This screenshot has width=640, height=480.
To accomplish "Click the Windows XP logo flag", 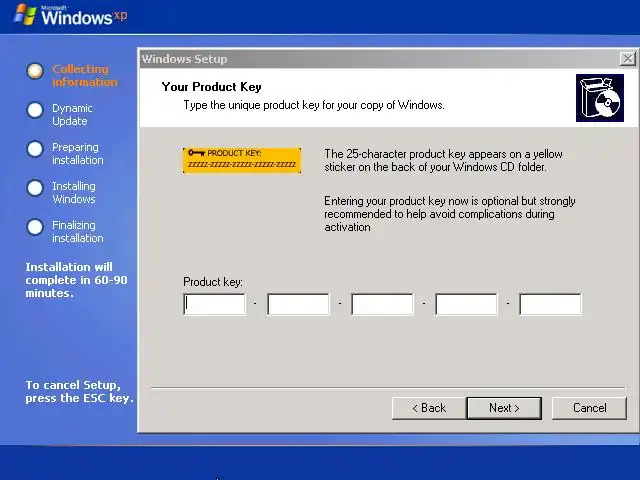I will click(x=26, y=15).
